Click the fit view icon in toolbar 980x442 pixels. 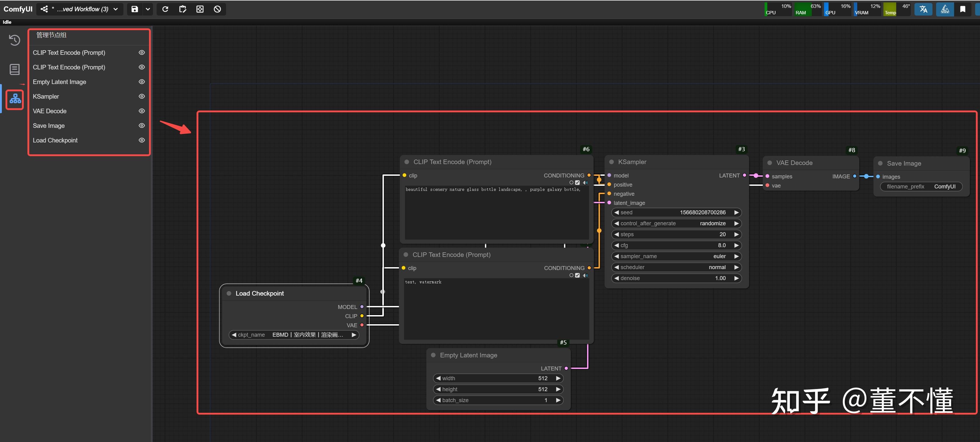pos(200,9)
